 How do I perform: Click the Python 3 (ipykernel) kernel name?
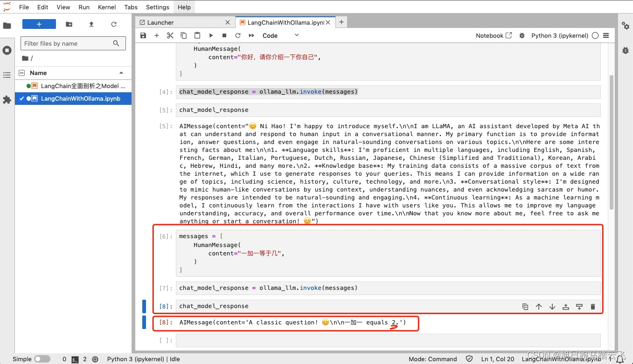pos(559,35)
